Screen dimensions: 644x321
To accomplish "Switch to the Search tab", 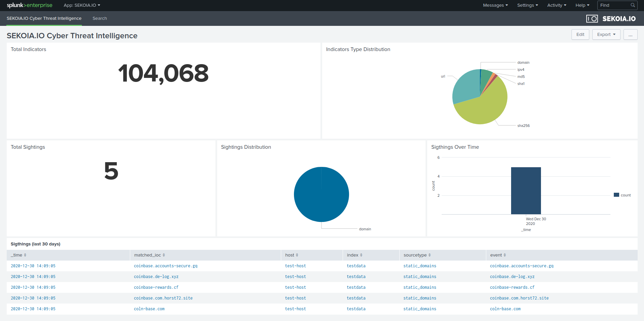I will point(99,18).
